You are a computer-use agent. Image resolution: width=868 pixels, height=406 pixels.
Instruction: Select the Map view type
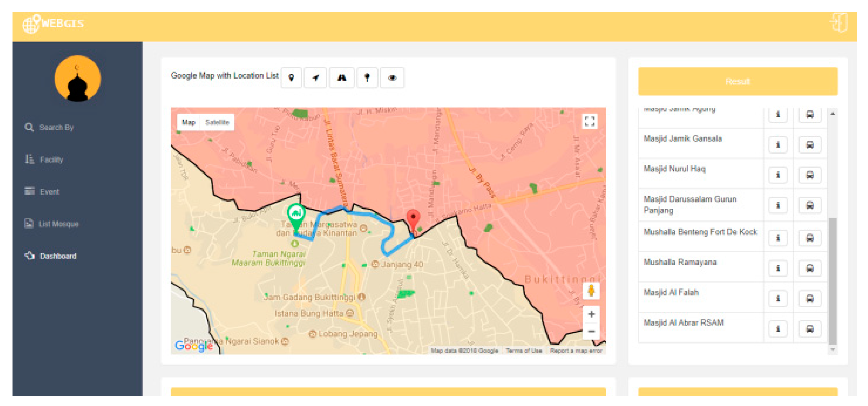coord(189,122)
